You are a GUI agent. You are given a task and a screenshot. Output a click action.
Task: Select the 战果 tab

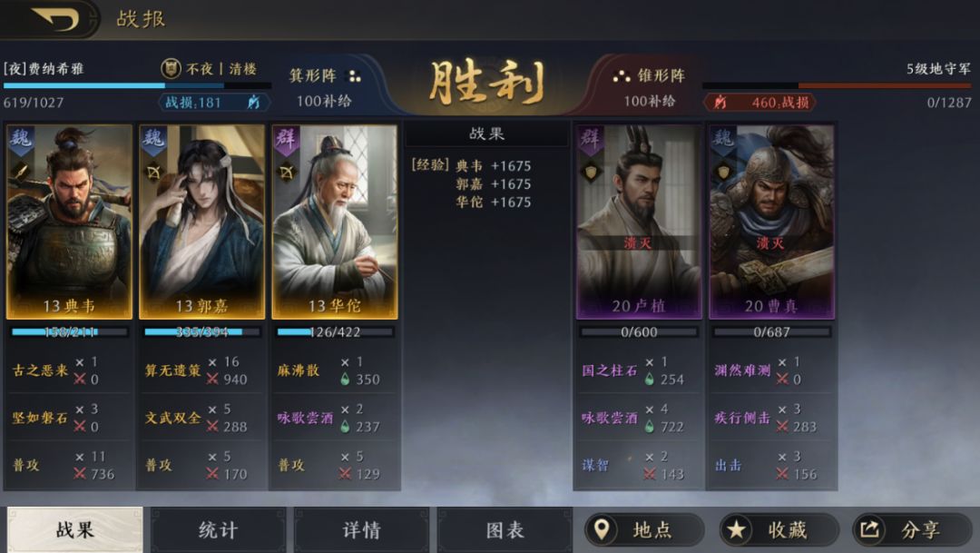[x=75, y=530]
